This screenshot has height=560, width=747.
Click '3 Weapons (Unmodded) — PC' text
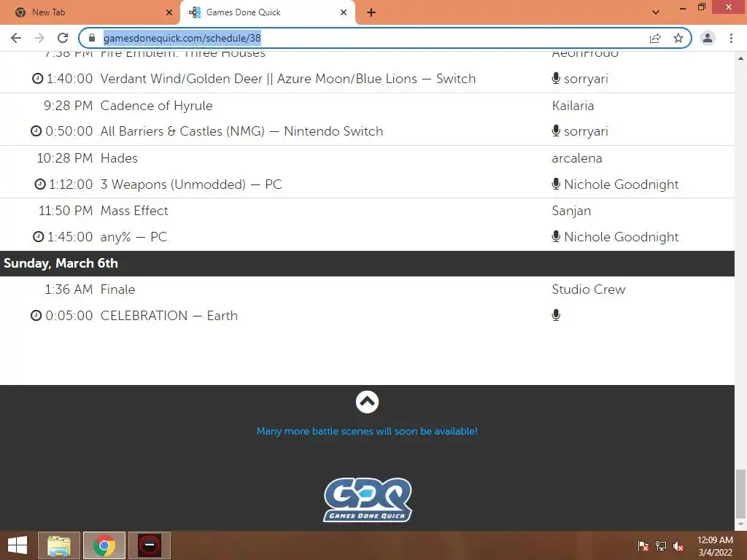click(191, 184)
